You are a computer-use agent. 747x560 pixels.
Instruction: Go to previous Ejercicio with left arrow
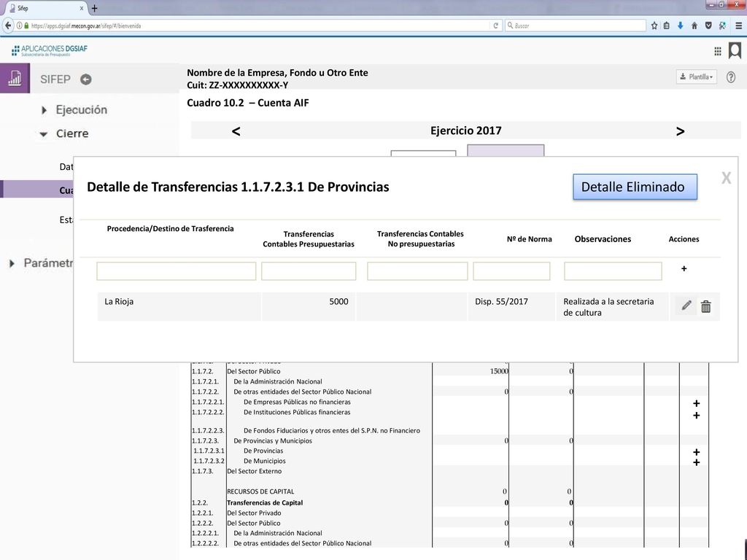pos(236,131)
